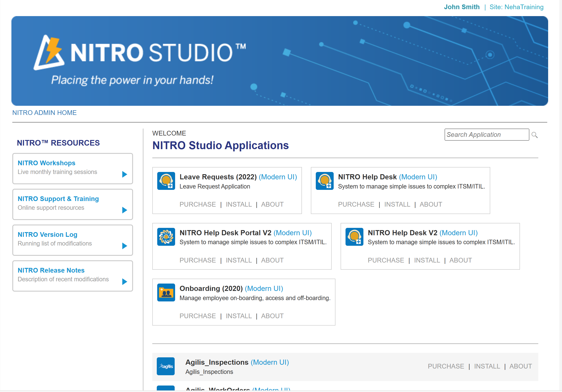562x392 pixels.
Task: Click ABOUT for Agilis_Inspections
Action: (521, 366)
